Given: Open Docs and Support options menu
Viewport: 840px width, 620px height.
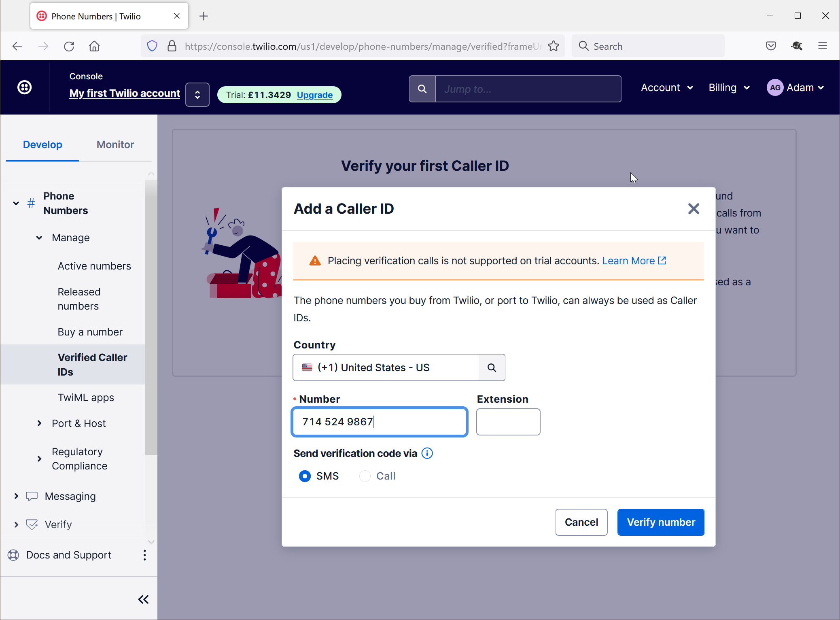Looking at the screenshot, I should coord(144,555).
